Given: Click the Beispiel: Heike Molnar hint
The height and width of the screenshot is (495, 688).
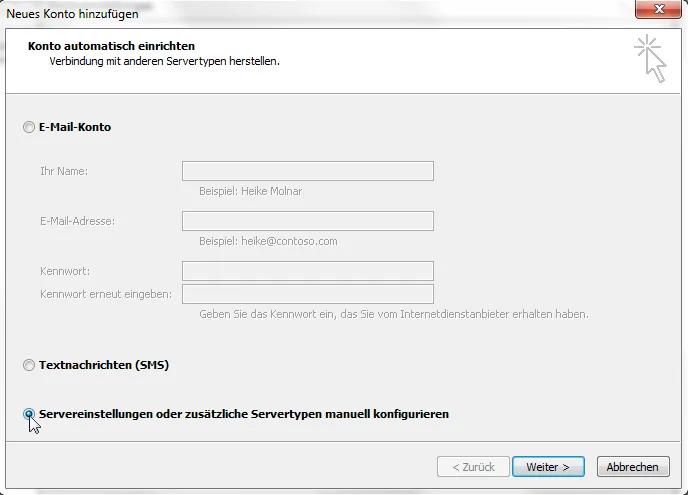Looking at the screenshot, I should coord(250,191).
